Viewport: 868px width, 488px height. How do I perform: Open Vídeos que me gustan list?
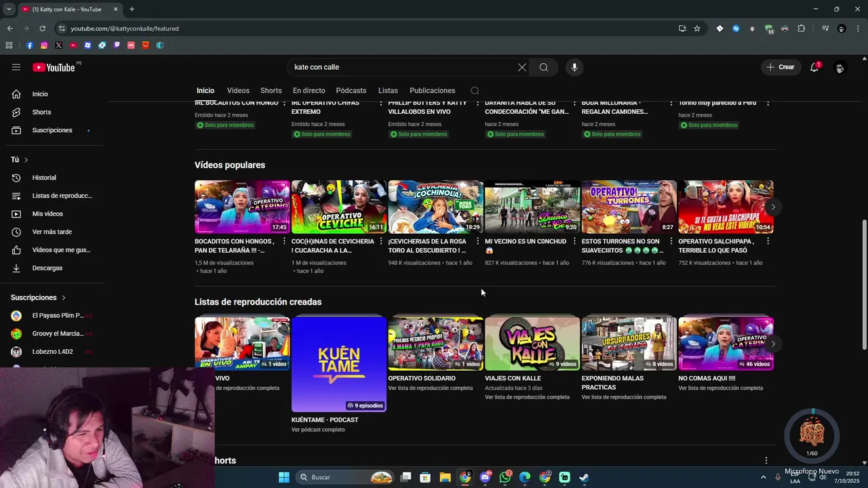click(52, 250)
